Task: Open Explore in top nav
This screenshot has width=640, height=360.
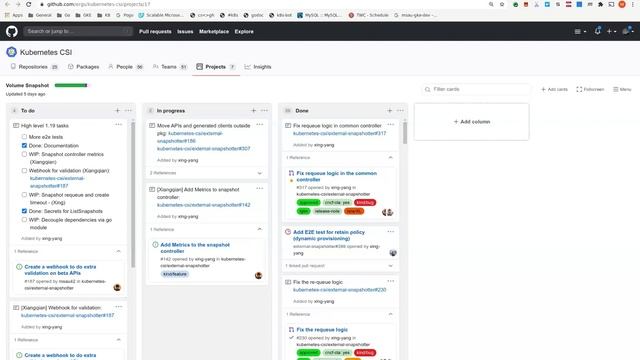Action: point(244,31)
